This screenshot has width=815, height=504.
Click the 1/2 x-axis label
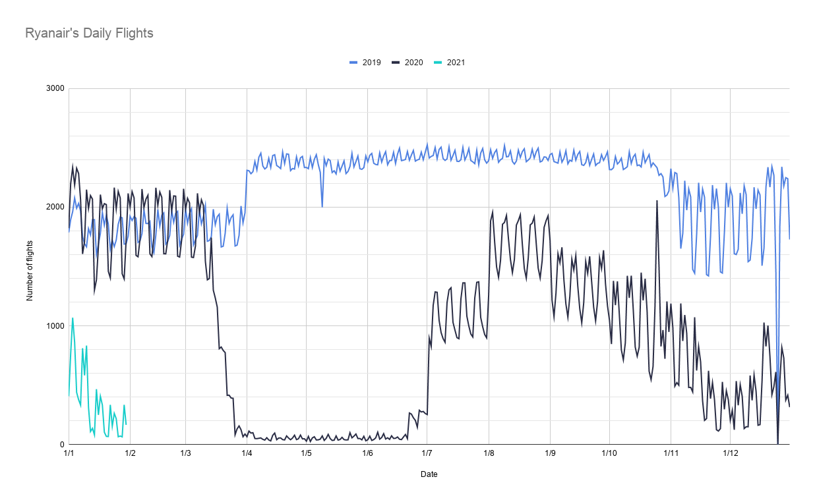130,454
